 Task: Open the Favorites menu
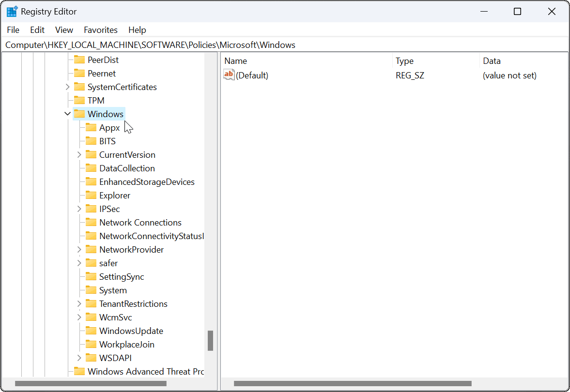pyautogui.click(x=101, y=30)
